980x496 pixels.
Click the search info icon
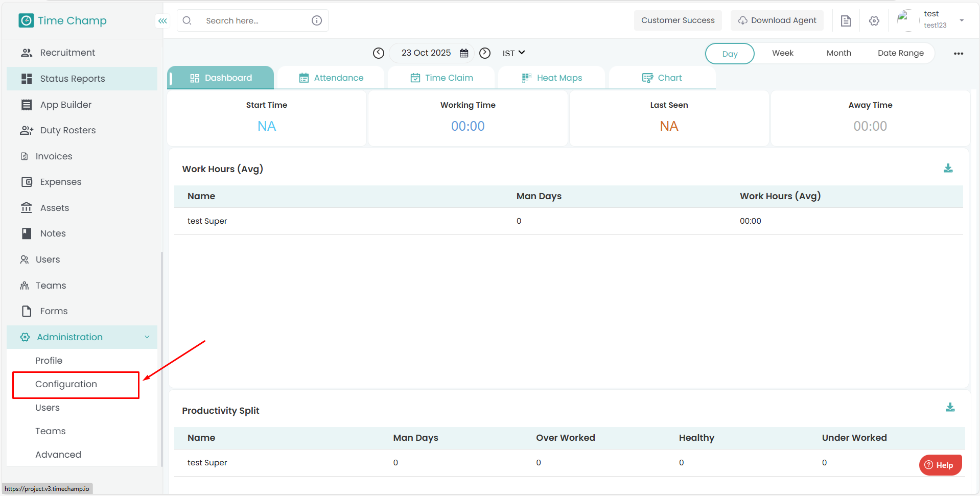click(x=317, y=20)
